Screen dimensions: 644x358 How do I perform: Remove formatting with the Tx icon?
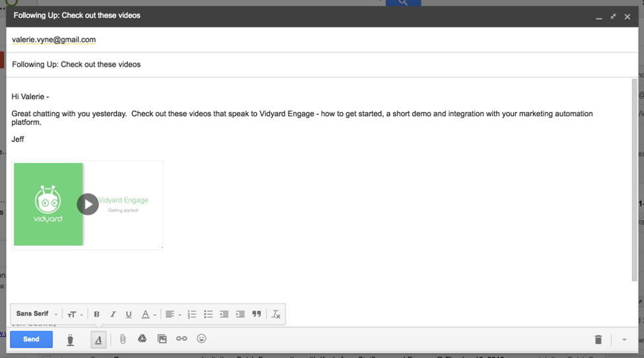click(x=276, y=314)
